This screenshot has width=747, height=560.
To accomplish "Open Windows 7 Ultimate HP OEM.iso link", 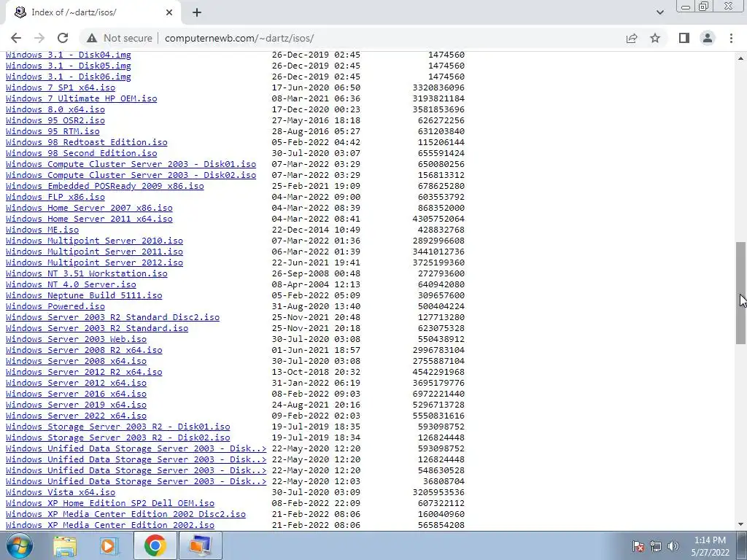I will pos(82,98).
